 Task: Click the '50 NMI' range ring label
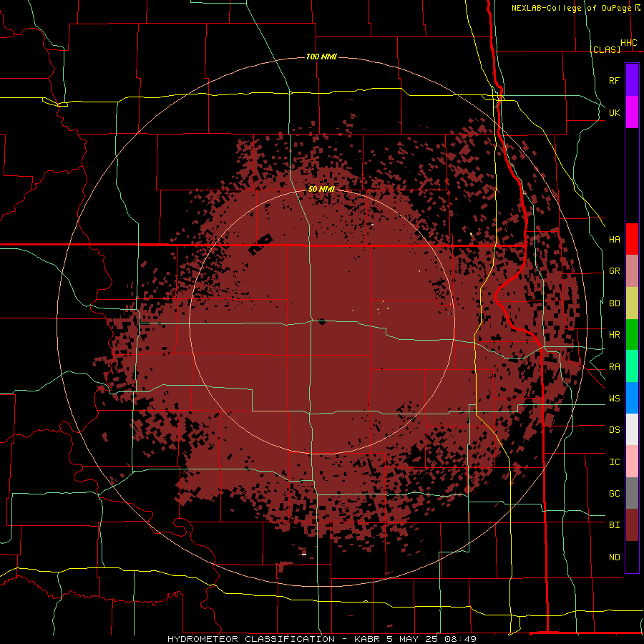pyautogui.click(x=321, y=189)
